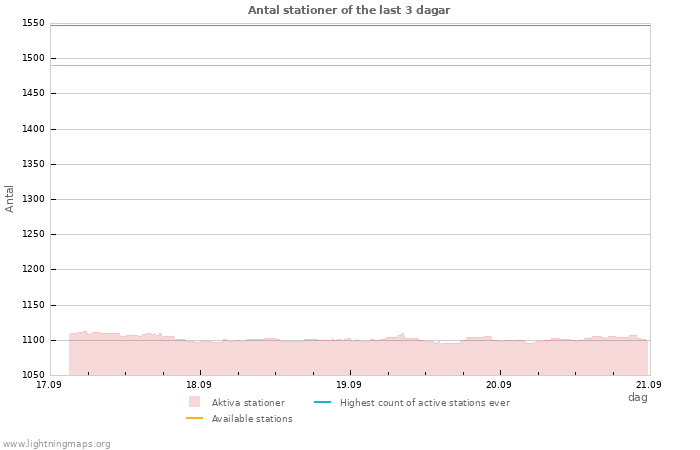700x450 pixels.
Task: Open the www.lightningmaps.org watermark link
Action: click(56, 444)
